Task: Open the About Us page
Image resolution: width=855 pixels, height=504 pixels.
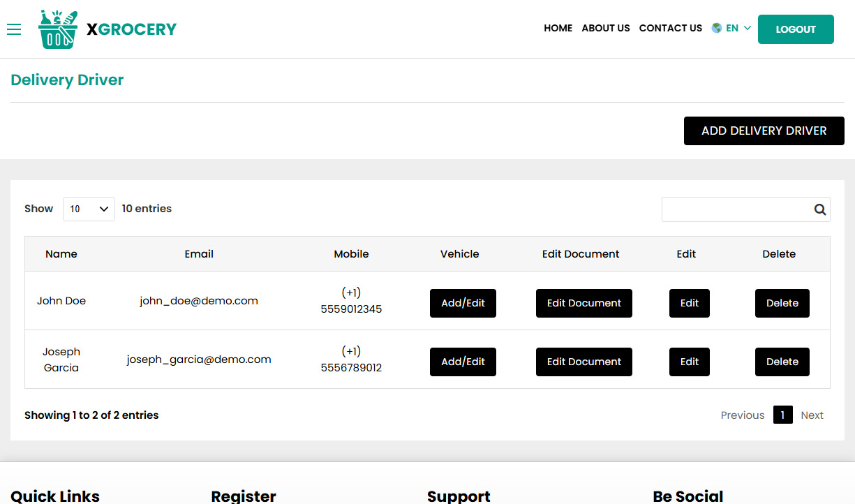Action: 605,29
